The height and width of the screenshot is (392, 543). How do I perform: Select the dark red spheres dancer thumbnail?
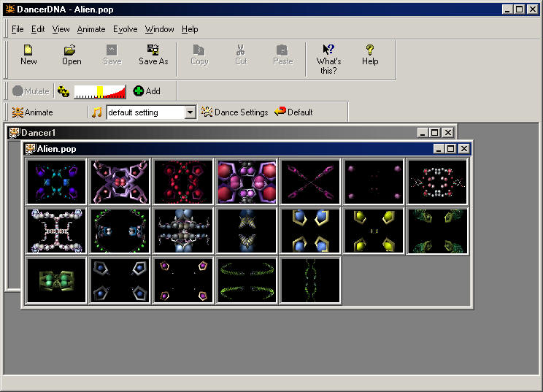click(183, 182)
